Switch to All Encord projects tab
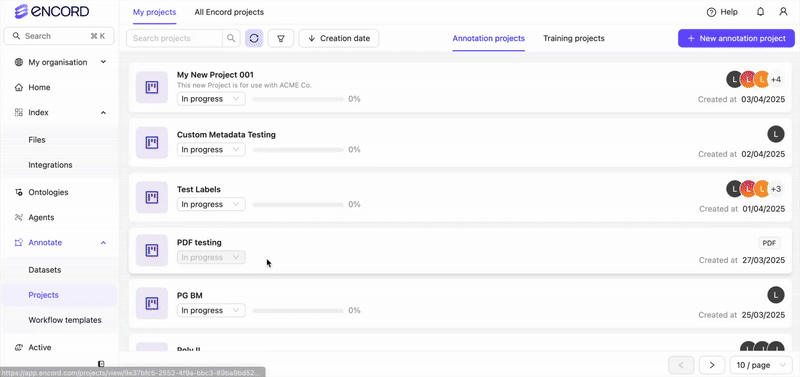 229,12
